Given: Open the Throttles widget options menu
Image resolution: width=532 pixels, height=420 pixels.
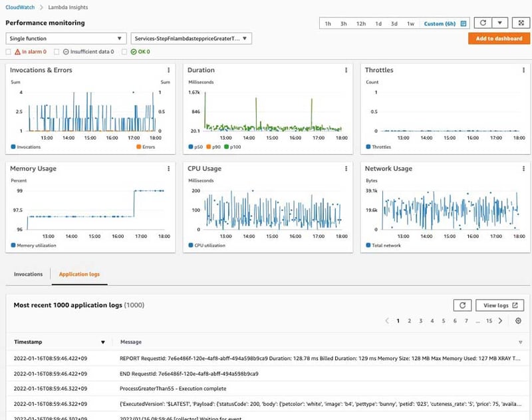Looking at the screenshot, I should [x=523, y=70].
